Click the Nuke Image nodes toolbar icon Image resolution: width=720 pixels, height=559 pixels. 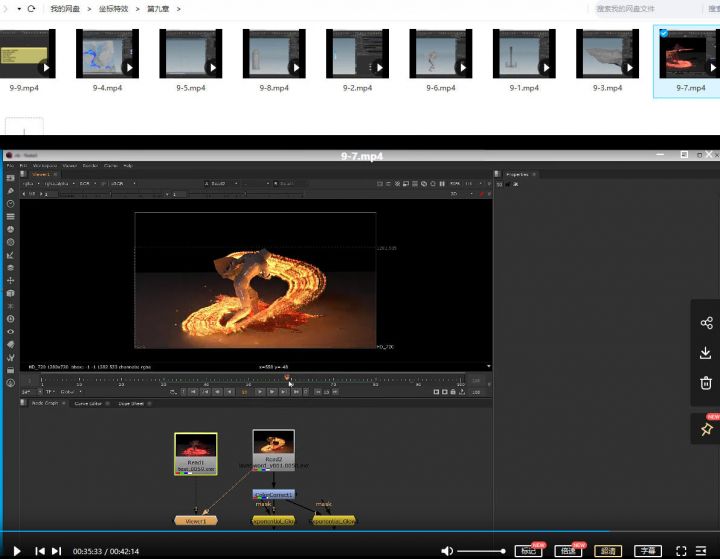click(x=11, y=178)
